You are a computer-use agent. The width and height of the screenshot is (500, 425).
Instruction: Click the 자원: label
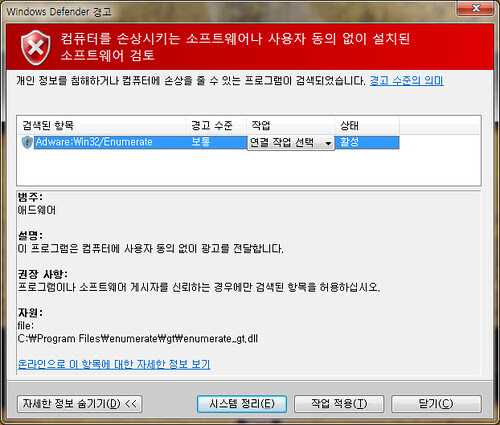click(30, 313)
